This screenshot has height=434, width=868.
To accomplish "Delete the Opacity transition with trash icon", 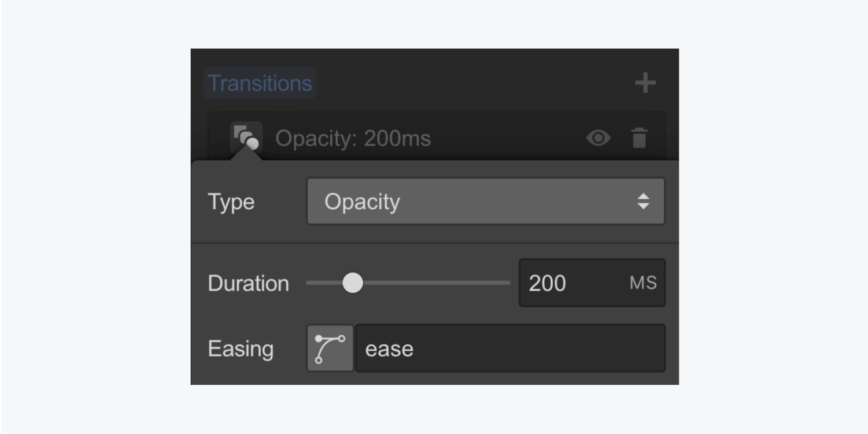I will pos(639,138).
